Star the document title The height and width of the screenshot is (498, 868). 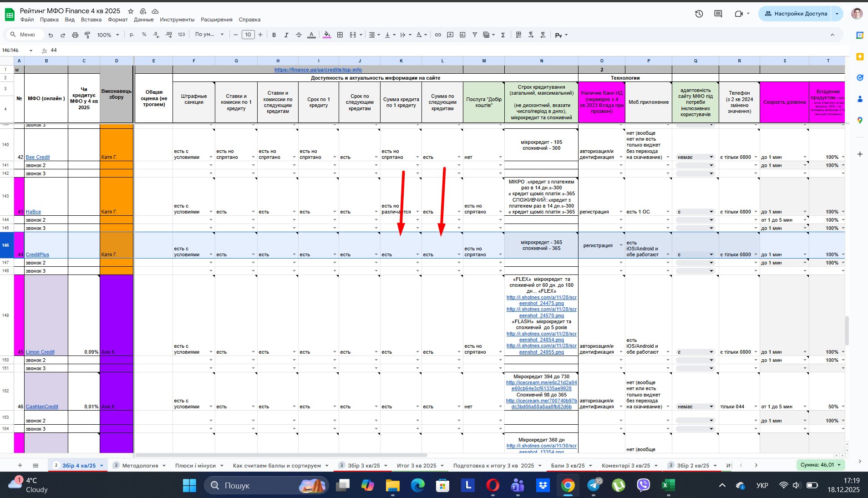click(x=131, y=11)
